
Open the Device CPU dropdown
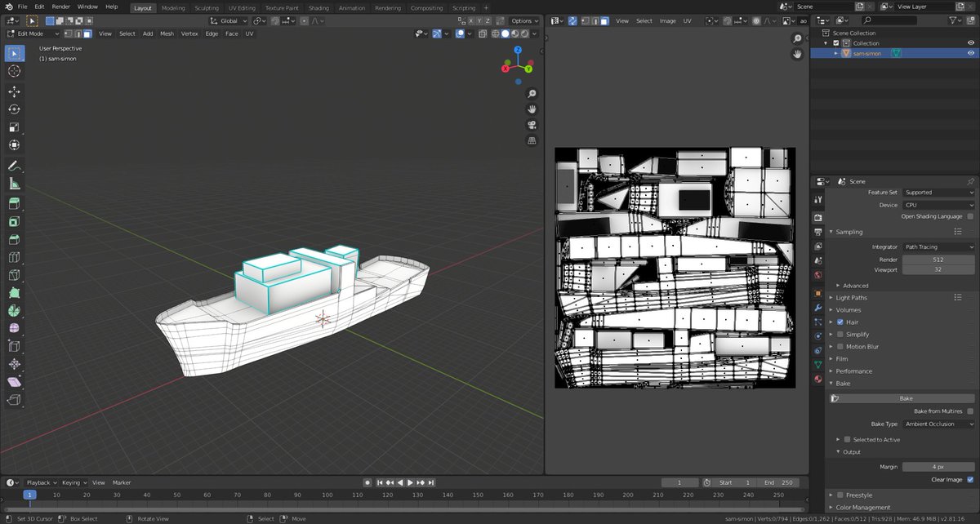[938, 205]
